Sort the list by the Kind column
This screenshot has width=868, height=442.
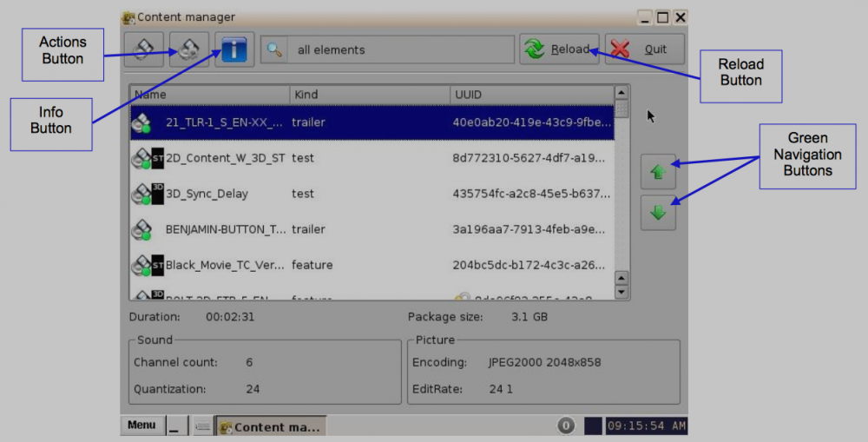(x=370, y=94)
